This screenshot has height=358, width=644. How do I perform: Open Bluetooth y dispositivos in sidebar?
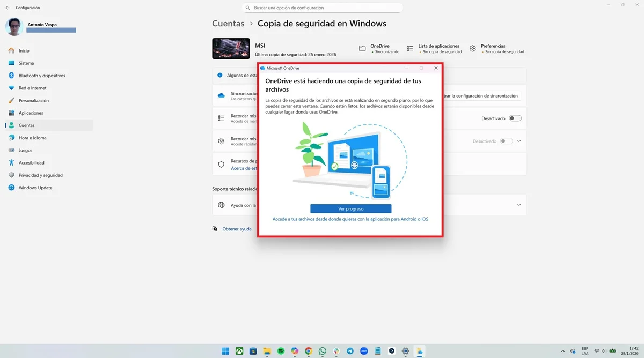click(42, 76)
